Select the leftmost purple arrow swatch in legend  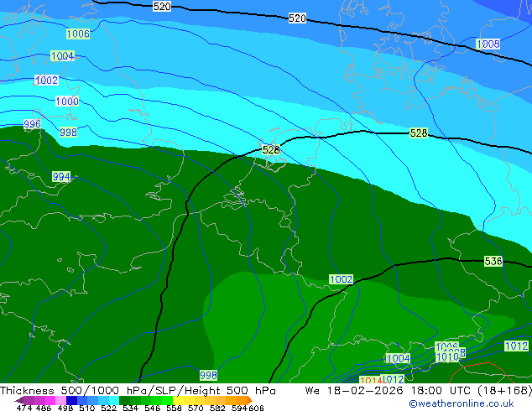tap(19, 400)
